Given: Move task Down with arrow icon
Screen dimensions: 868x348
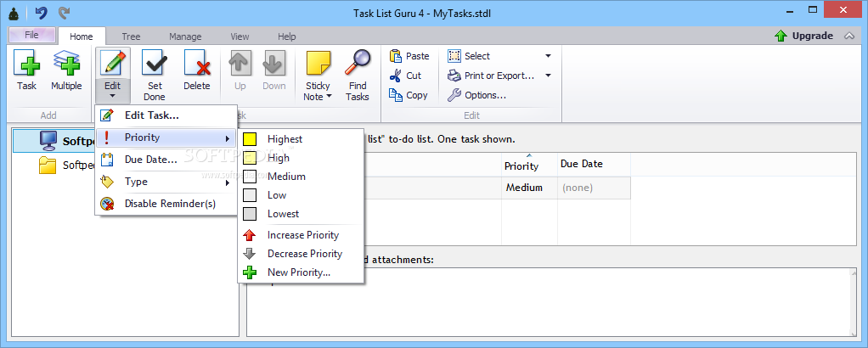Looking at the screenshot, I should coord(274,63).
